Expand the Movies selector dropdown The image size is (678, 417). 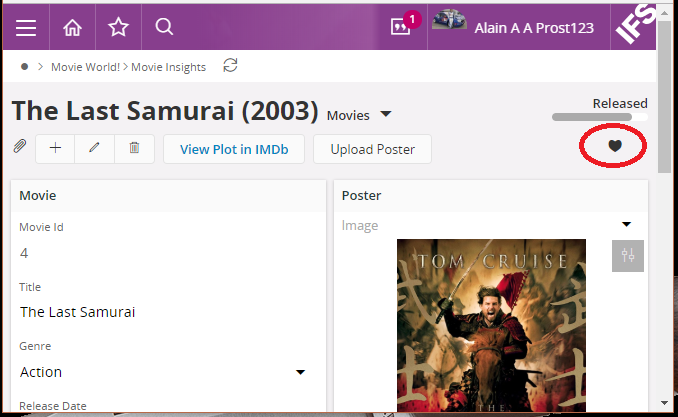pos(386,113)
